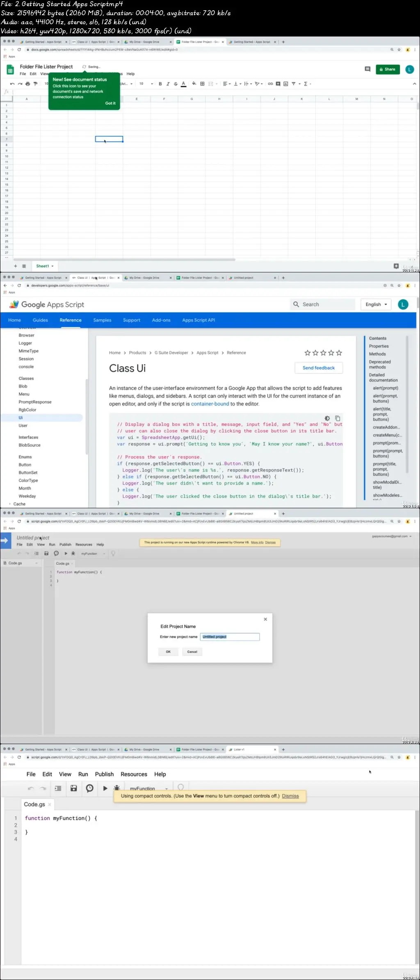Click the Send feedback button

coord(319,368)
